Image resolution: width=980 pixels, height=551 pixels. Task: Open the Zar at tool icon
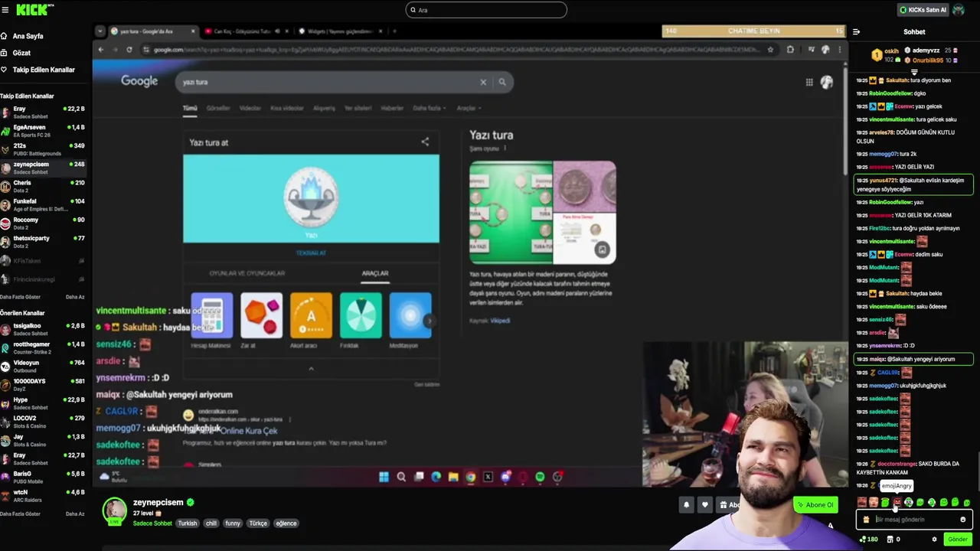[261, 315]
